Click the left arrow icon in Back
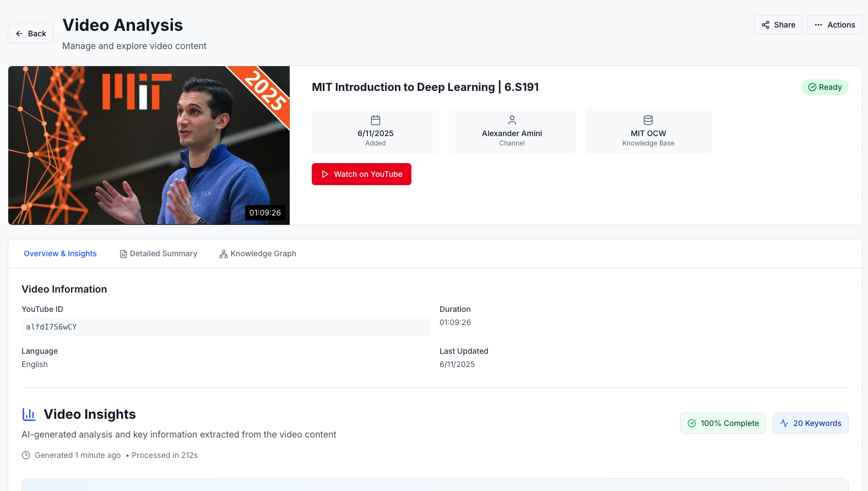Viewport: 868px width, 491px height. pos(19,34)
